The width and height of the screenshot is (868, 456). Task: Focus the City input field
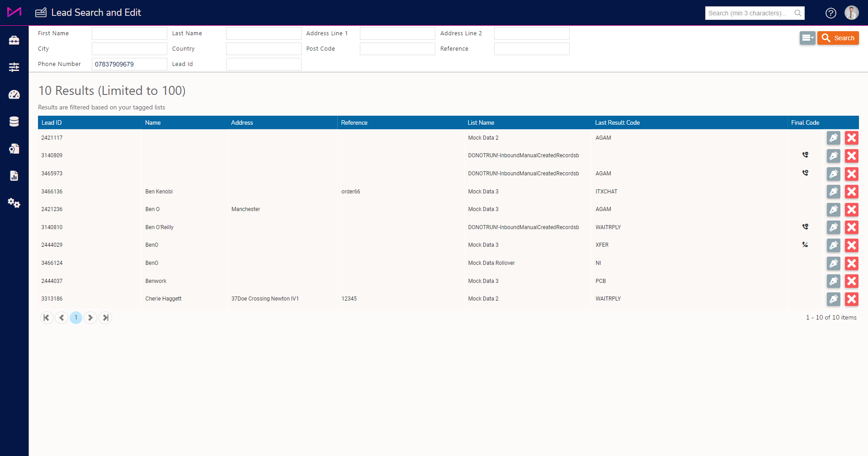[129, 49]
